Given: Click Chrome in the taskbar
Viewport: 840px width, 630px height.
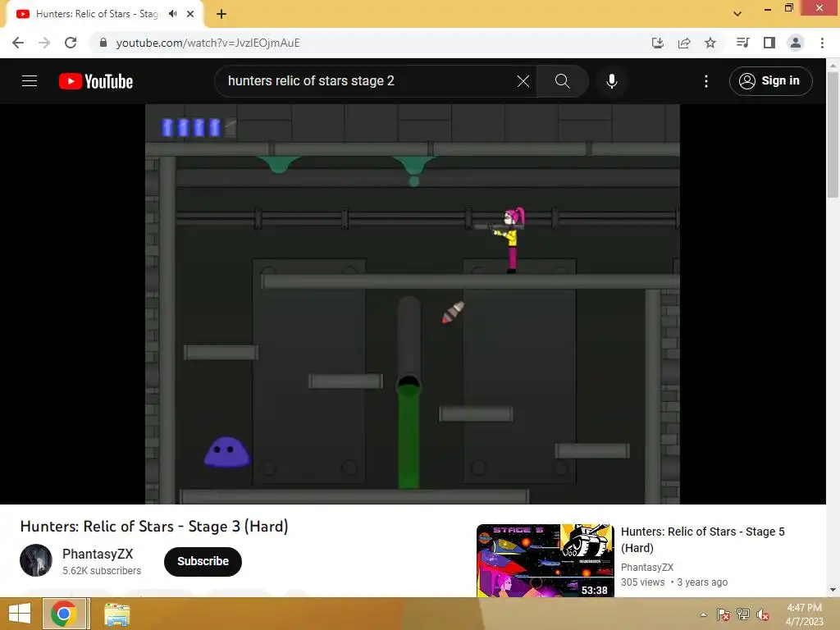Looking at the screenshot, I should [64, 614].
